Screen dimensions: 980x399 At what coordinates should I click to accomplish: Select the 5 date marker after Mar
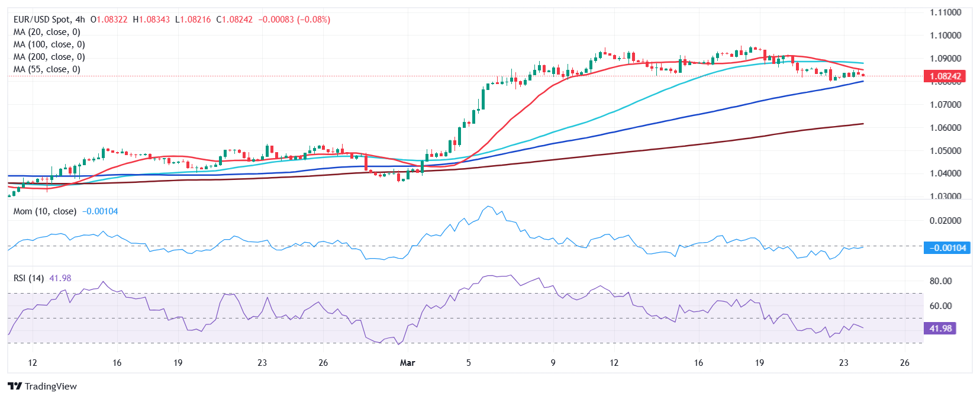coord(469,363)
